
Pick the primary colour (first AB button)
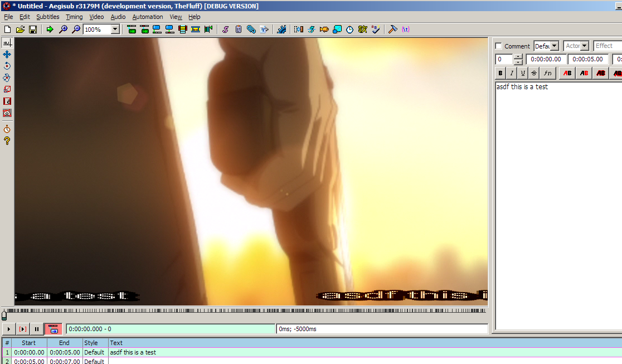pos(567,73)
